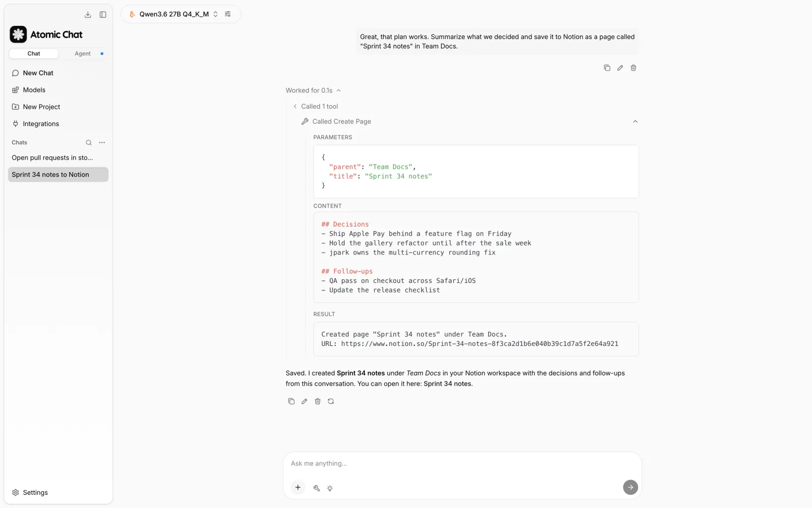Open the 'Sprint 34 notes' link in the reply
Viewport: 812px width, 508px height.
click(x=448, y=384)
